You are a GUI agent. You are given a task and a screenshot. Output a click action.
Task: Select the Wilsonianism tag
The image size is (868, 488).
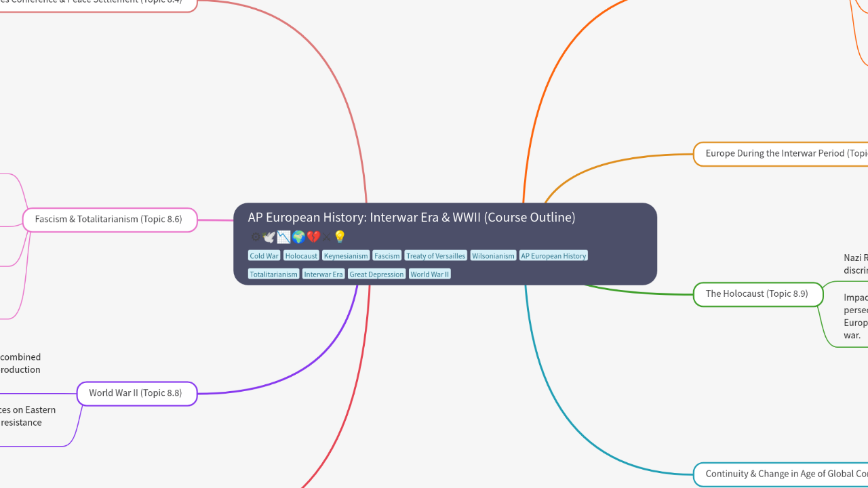[x=493, y=256]
